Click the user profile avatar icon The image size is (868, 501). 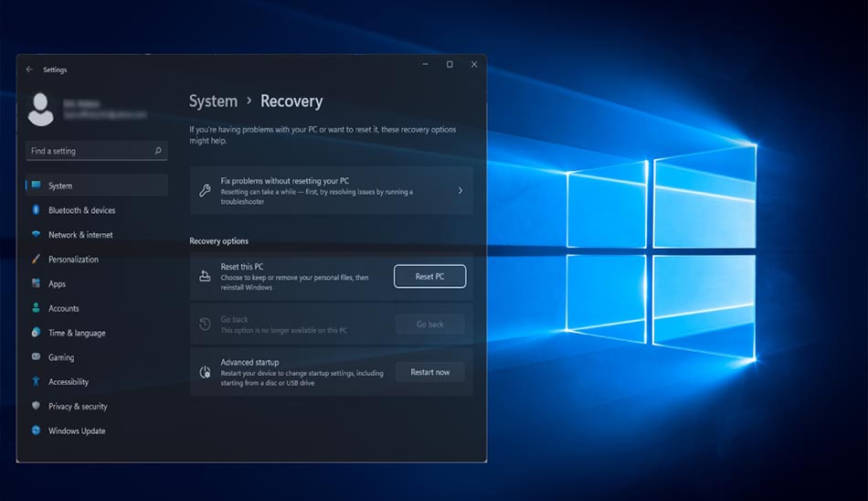[x=41, y=109]
